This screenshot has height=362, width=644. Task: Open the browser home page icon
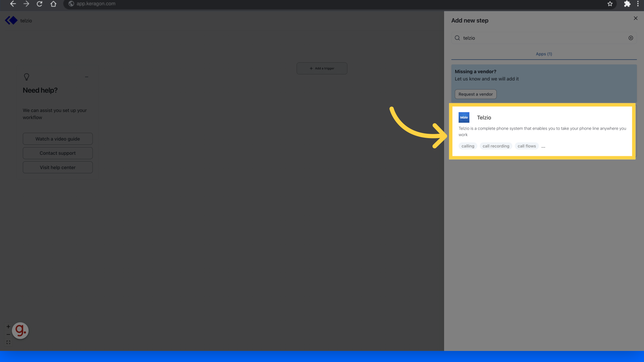click(x=53, y=4)
